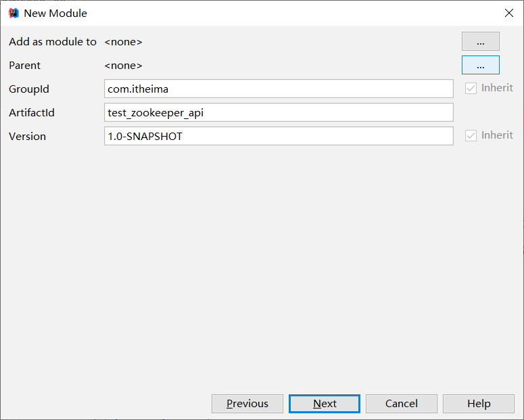Toggle the Inherit checkbox for GroupId
524x420 pixels.
click(x=471, y=89)
